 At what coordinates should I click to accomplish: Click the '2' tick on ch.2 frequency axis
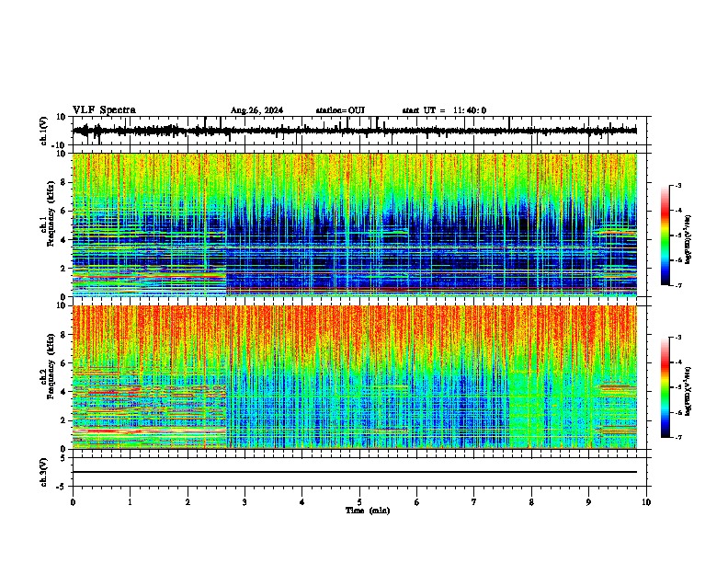click(x=64, y=419)
